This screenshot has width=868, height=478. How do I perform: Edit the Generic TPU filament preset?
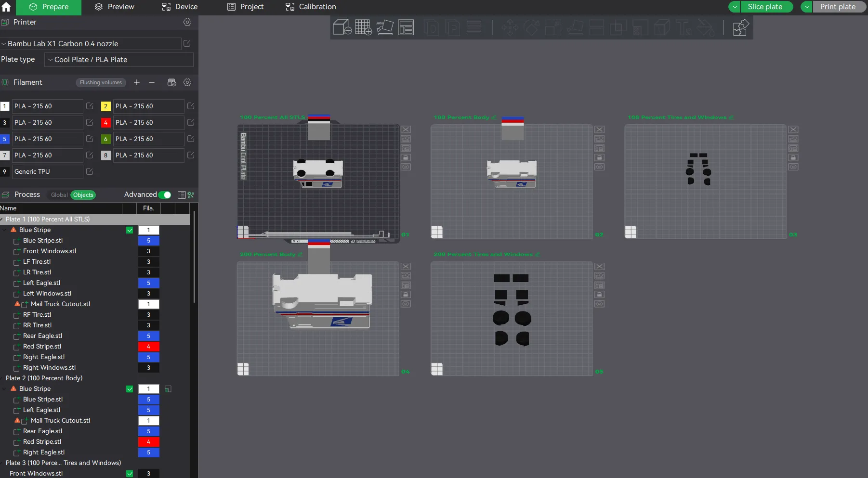pos(90,171)
